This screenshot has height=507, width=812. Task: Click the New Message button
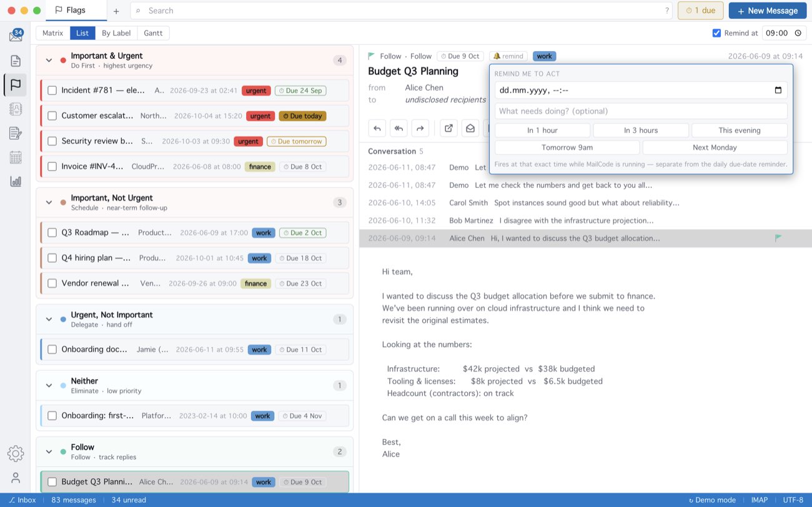tap(767, 11)
